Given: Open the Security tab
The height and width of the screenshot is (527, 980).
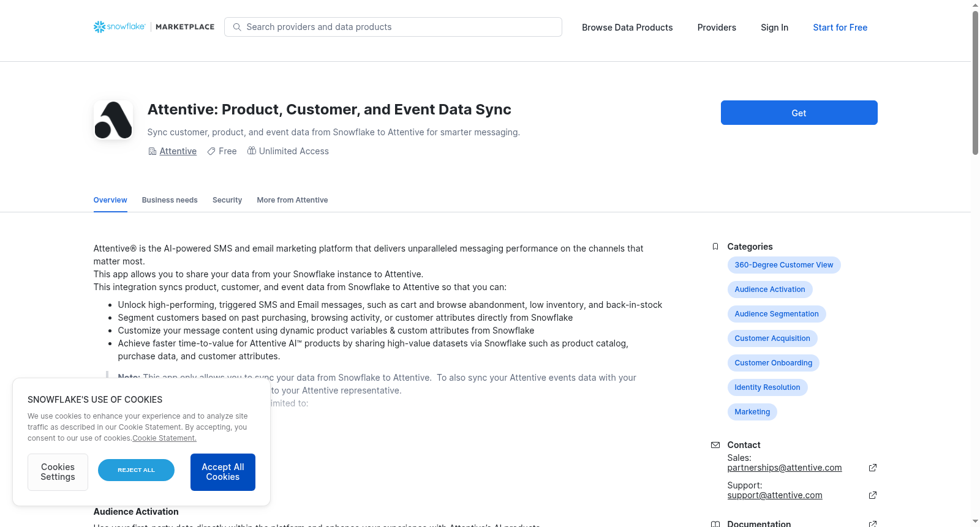Looking at the screenshot, I should click(227, 200).
